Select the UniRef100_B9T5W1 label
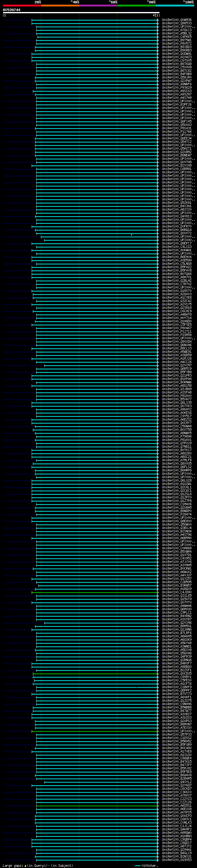 pos(176,40)
